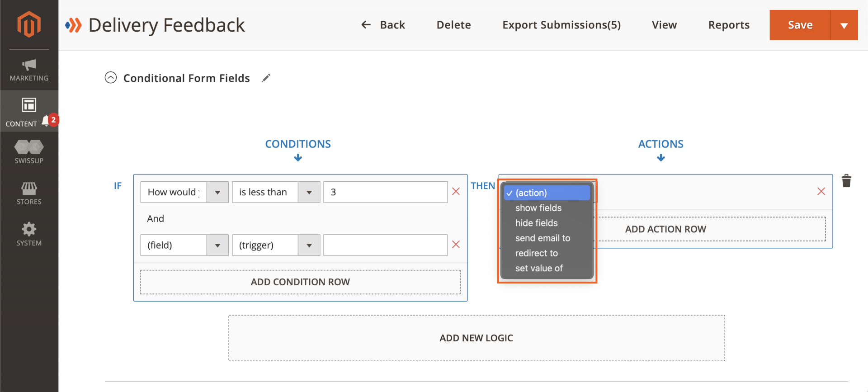
Task: Open the Magento logo home link
Action: 29,24
